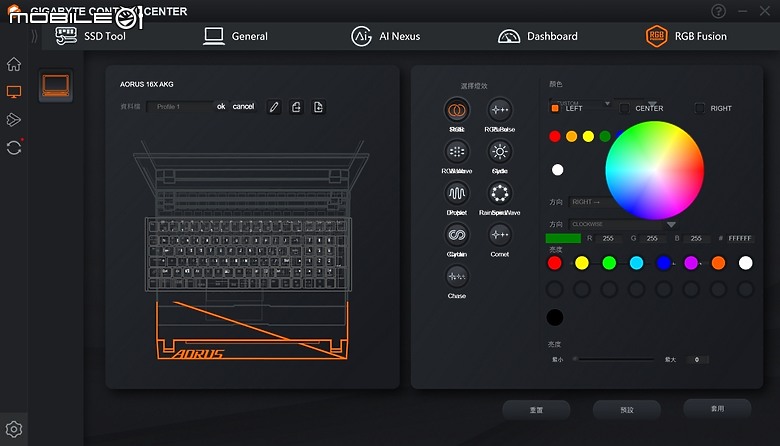Screen dimensions: 780x446
Task: Open the CLOCKWISE direction dropdown
Action: coord(622,224)
